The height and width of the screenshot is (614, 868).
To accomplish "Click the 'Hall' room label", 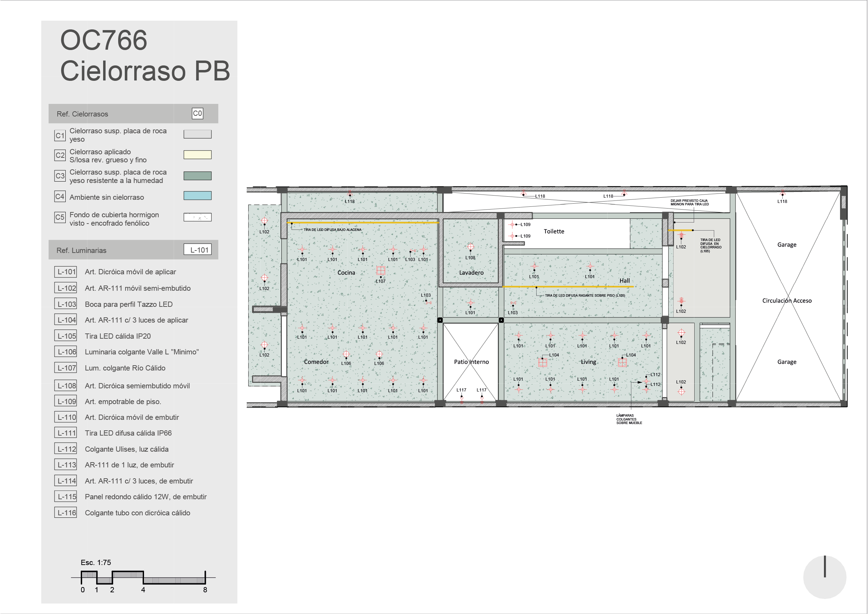I will [x=625, y=280].
